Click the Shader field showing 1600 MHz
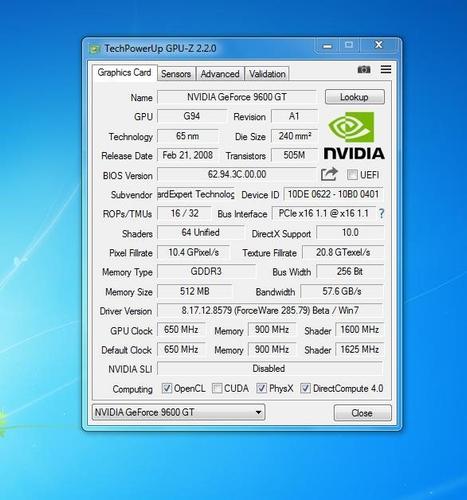Screen dimensions: 467x500 [360, 330]
